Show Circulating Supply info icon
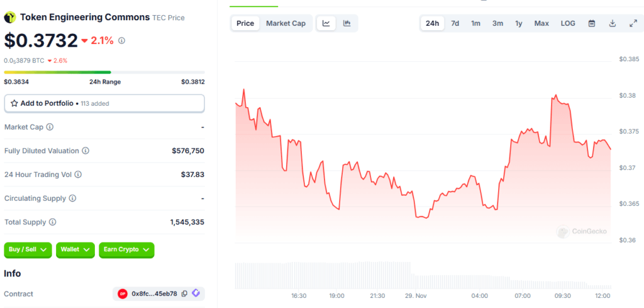Image resolution: width=644 pixels, height=308 pixels. pos(72,198)
